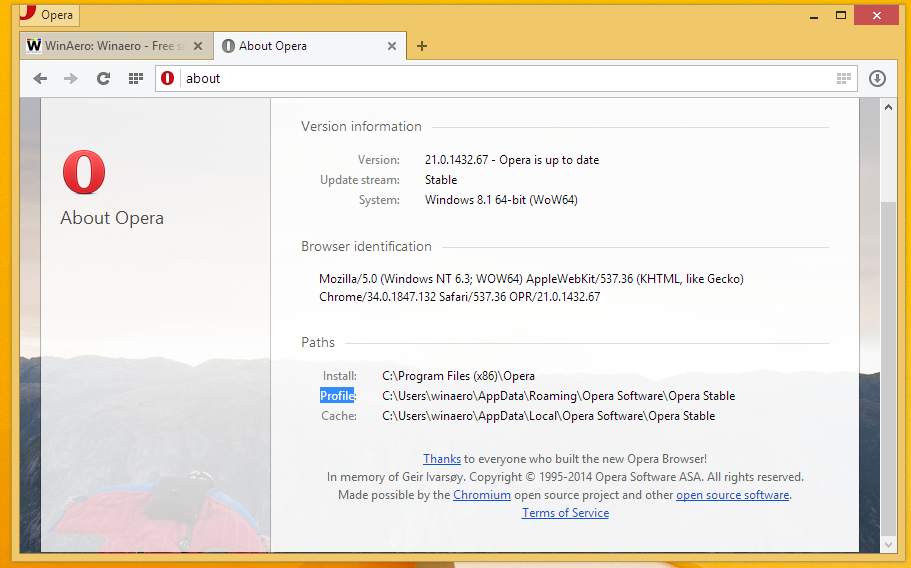This screenshot has height=568, width=911.
Task: Open a new tab with plus button
Action: (422, 46)
